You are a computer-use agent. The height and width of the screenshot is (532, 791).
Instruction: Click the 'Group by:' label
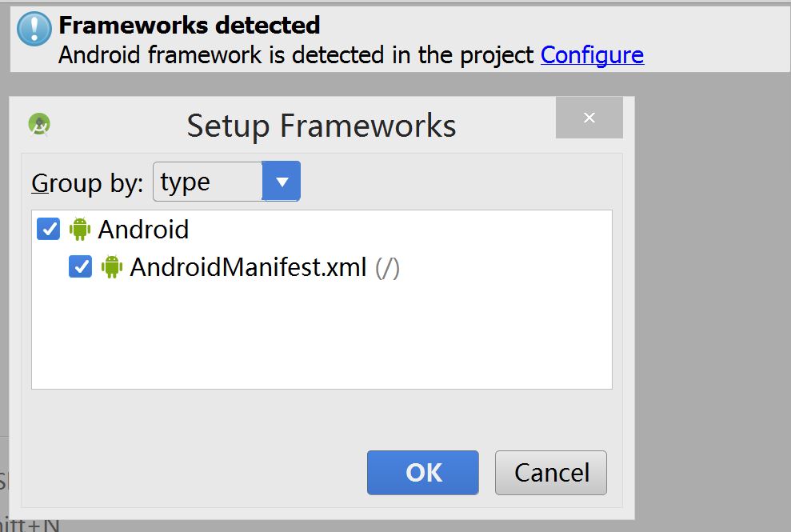coord(87,183)
